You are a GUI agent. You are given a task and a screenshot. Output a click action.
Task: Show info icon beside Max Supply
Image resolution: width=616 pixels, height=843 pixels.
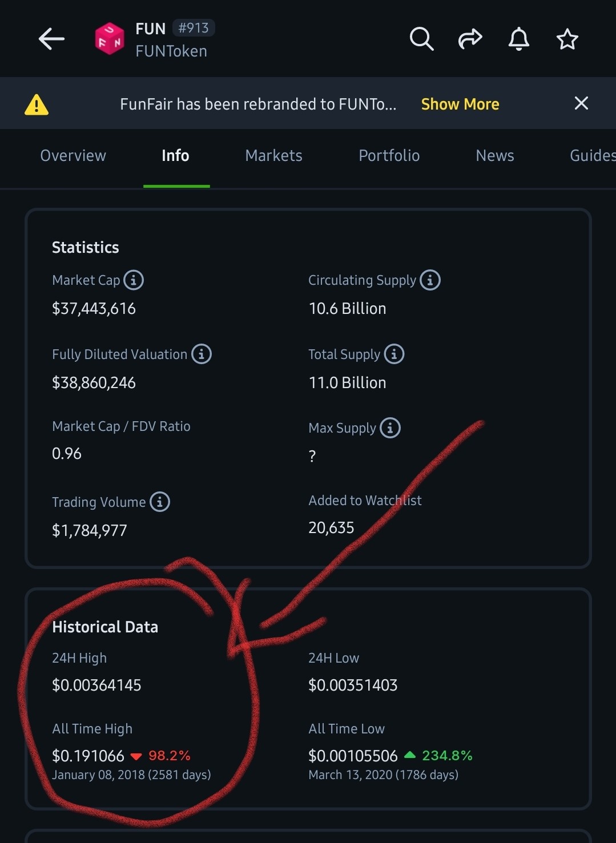390,427
